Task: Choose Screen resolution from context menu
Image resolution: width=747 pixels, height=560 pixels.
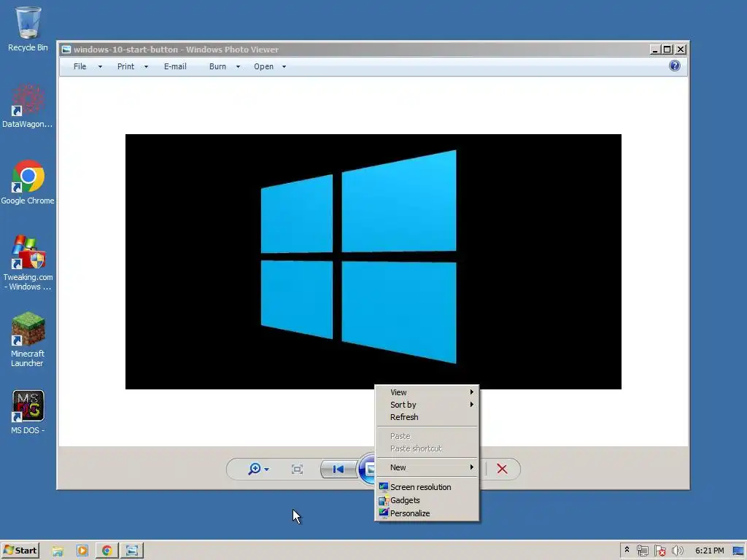Action: tap(427, 487)
